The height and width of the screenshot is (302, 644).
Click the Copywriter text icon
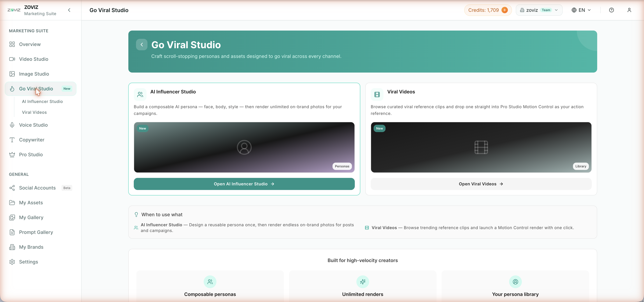pos(12,140)
